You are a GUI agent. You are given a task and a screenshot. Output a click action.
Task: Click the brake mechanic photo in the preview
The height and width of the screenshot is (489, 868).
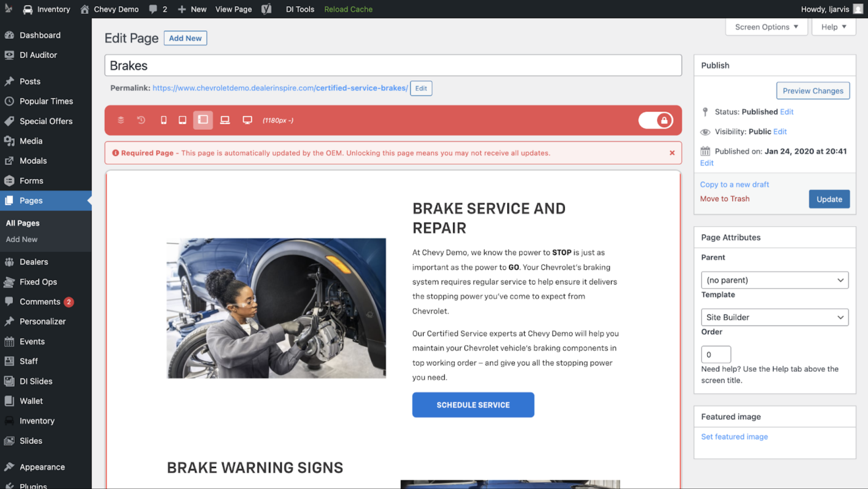[276, 308]
